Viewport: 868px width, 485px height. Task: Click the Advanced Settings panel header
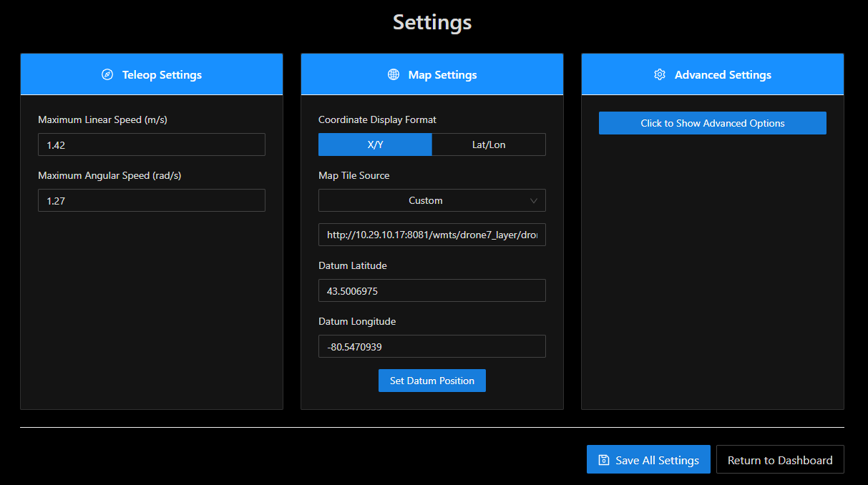pos(723,74)
